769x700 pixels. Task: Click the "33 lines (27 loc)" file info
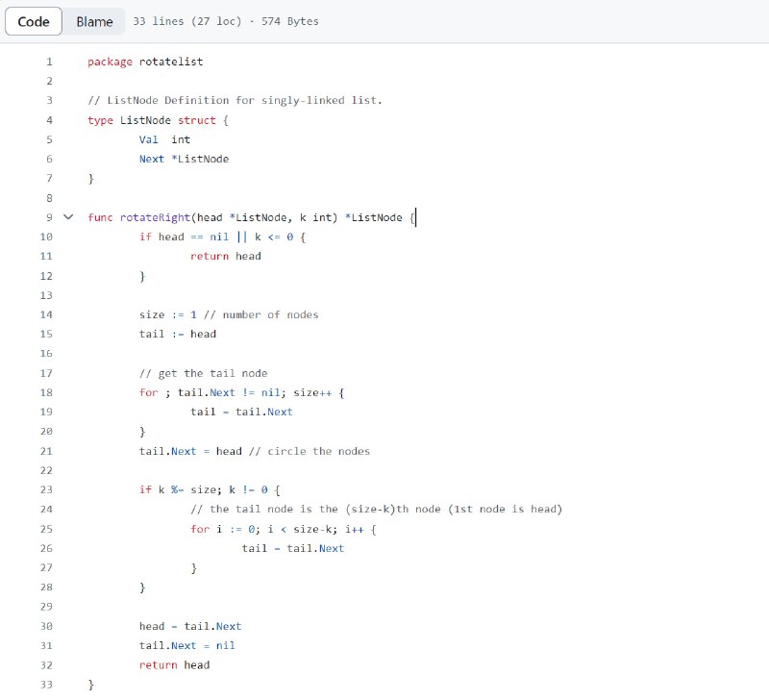coord(187,21)
